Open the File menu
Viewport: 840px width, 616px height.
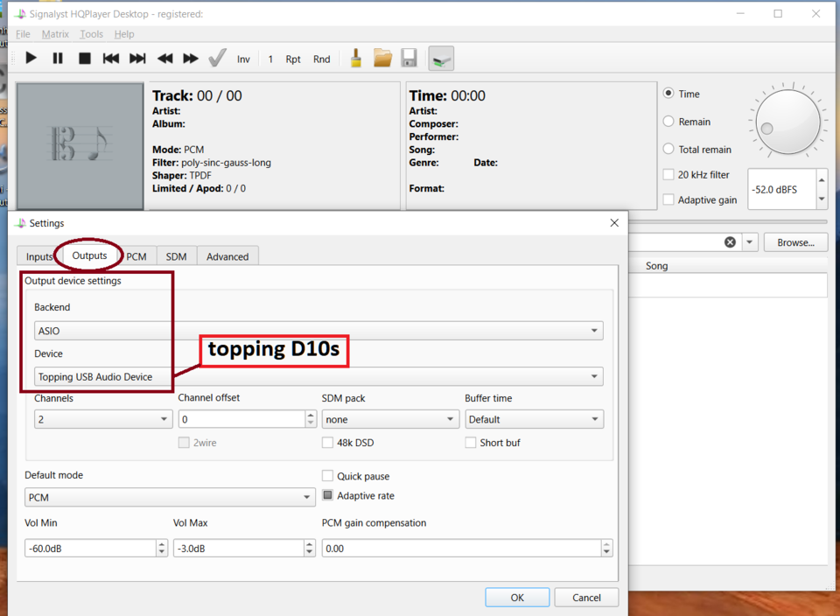[23, 34]
